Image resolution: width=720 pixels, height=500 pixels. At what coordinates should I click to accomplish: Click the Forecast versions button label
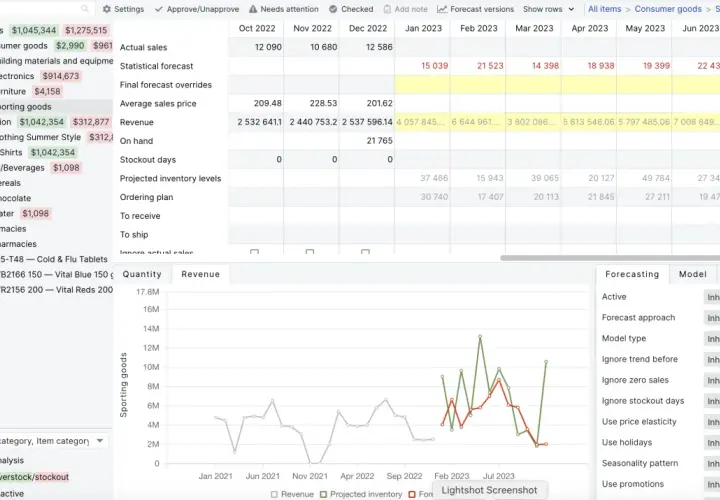[482, 9]
